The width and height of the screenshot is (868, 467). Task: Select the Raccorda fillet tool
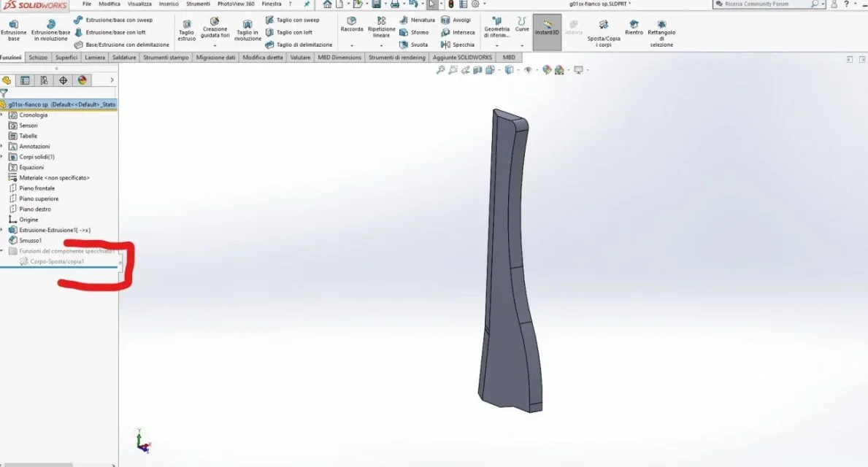pyautogui.click(x=352, y=24)
